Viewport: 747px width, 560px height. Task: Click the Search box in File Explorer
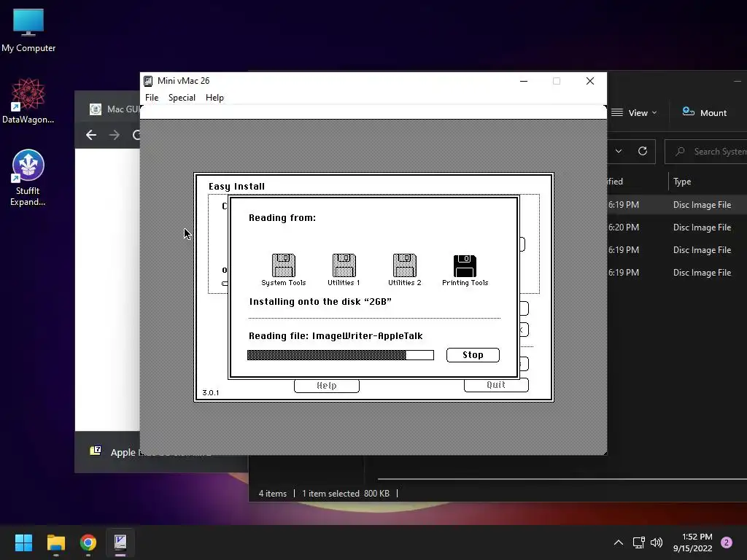(x=706, y=152)
